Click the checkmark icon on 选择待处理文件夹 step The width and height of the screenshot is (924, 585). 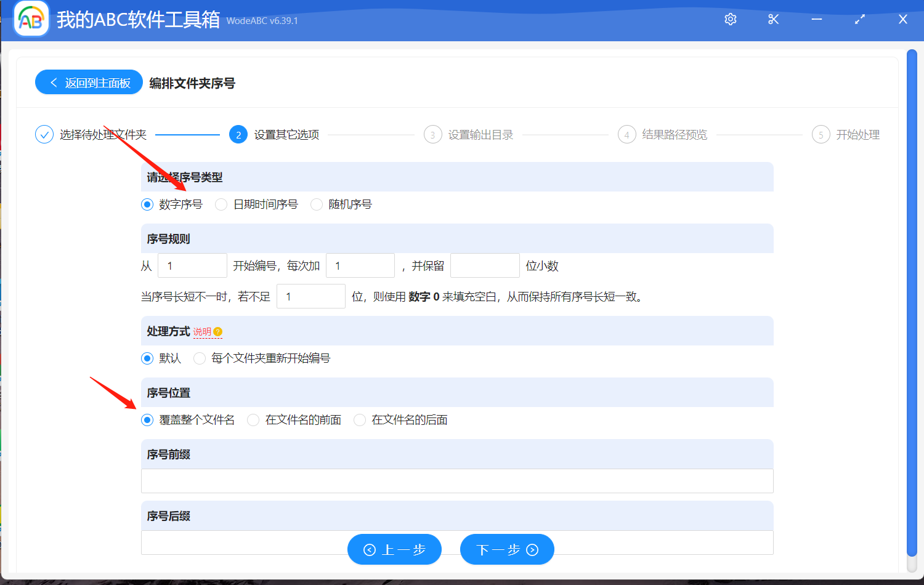point(44,134)
